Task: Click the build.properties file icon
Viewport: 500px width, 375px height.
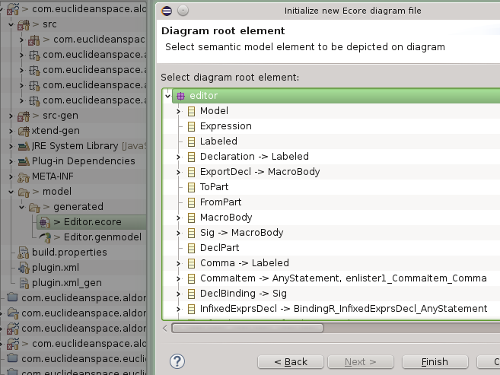Action: [23, 253]
